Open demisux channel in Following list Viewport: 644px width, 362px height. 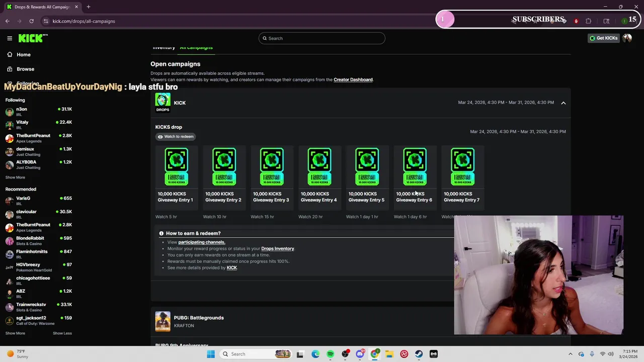pyautogui.click(x=39, y=151)
